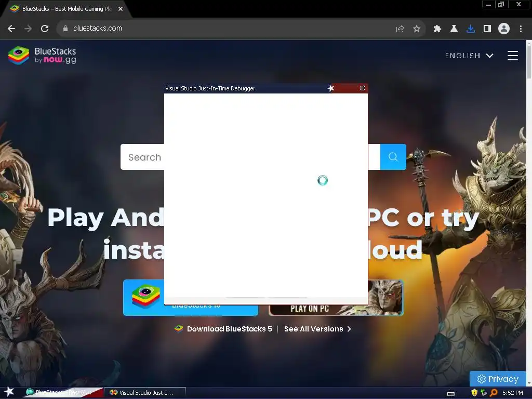Go back using the browser back arrow

coord(11,29)
